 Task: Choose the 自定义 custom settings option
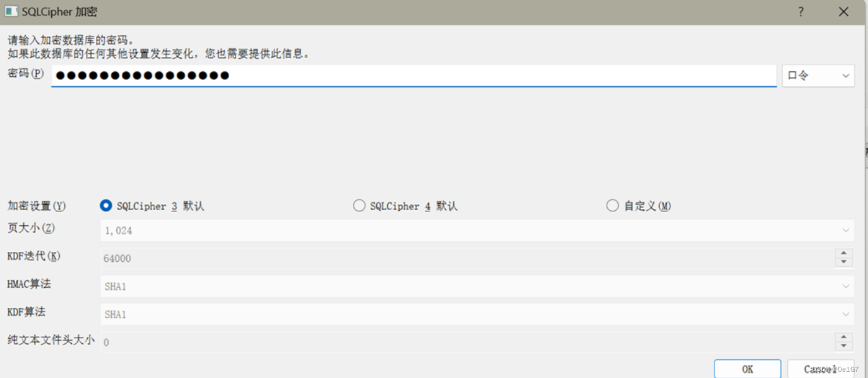point(638,206)
